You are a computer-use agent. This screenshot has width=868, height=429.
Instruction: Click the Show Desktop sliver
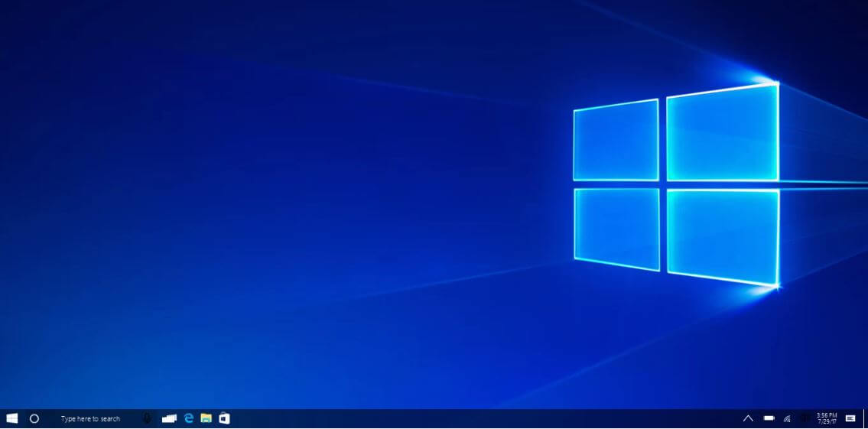(865, 419)
